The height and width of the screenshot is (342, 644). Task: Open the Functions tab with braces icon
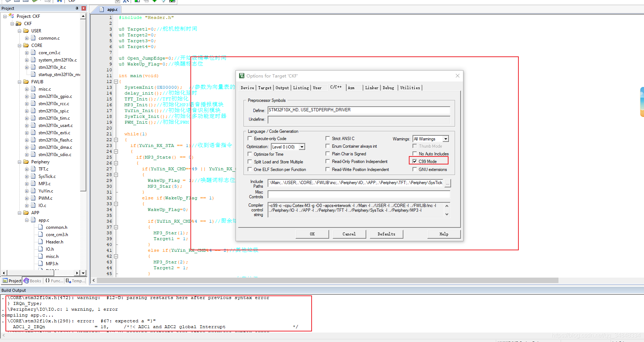54,281
